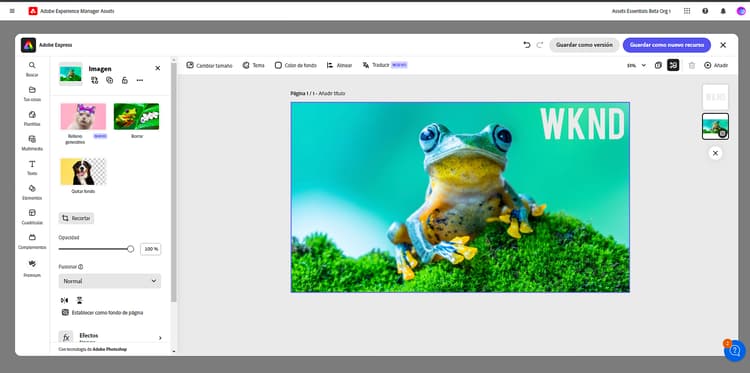Open the notifications bell
This screenshot has width=750, height=373.
click(723, 11)
